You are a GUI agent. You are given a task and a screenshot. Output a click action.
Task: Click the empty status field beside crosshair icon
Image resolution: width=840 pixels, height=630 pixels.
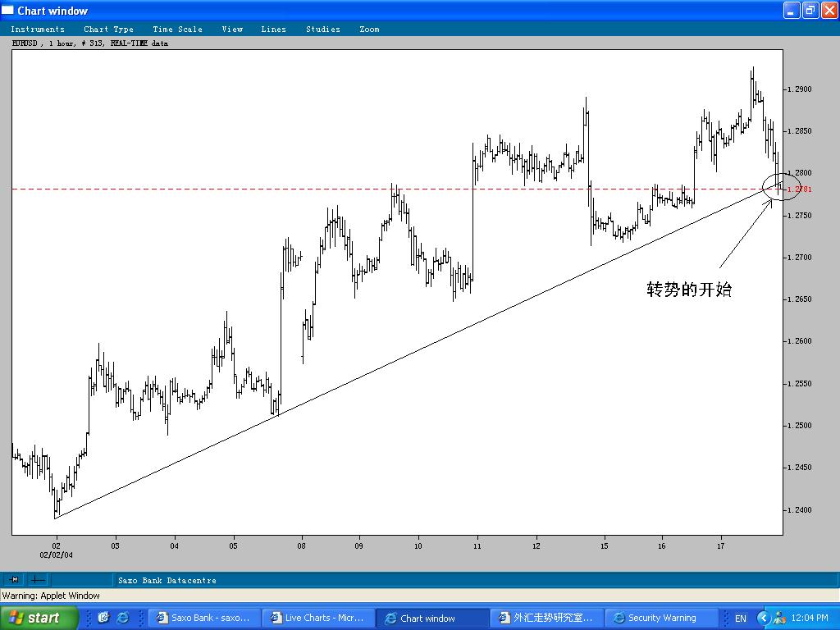[x=81, y=579]
